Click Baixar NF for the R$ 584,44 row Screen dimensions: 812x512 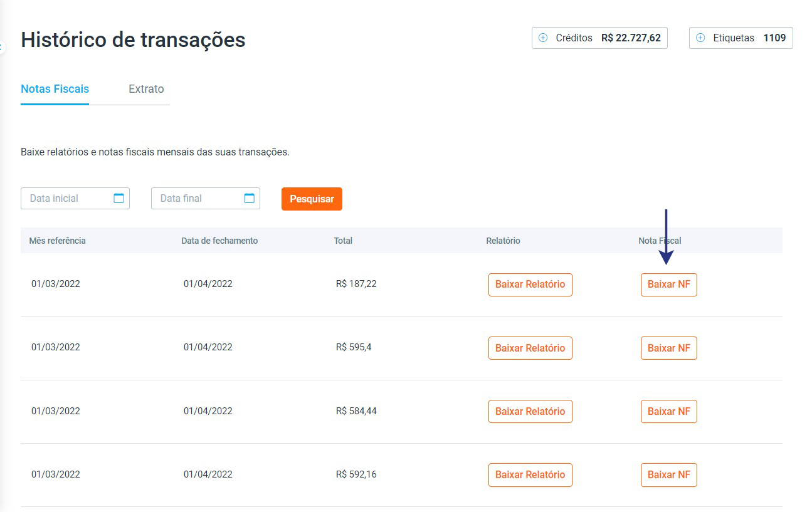click(x=668, y=411)
